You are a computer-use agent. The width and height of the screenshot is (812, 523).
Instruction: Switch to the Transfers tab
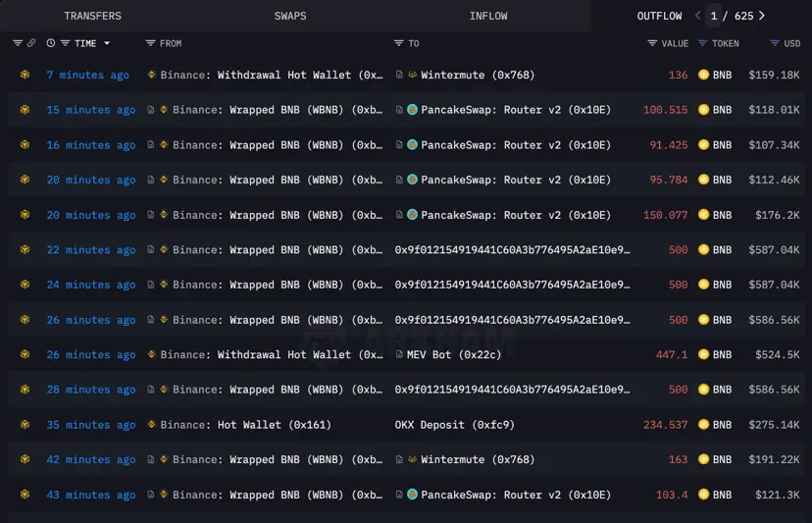[x=92, y=16]
